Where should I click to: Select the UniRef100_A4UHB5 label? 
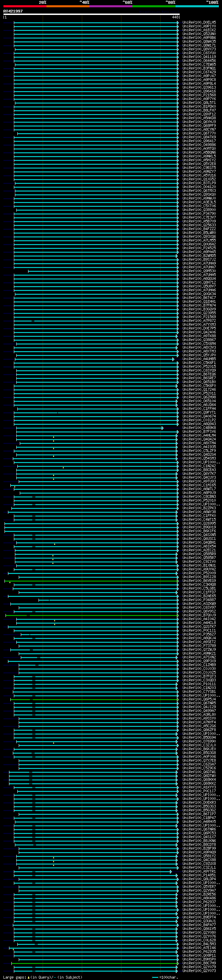(199, 359)
